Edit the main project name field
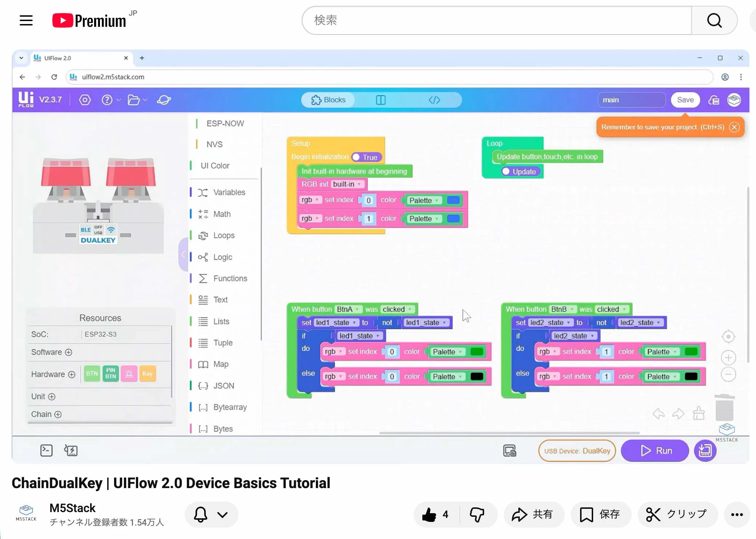The image size is (756, 539). point(632,100)
